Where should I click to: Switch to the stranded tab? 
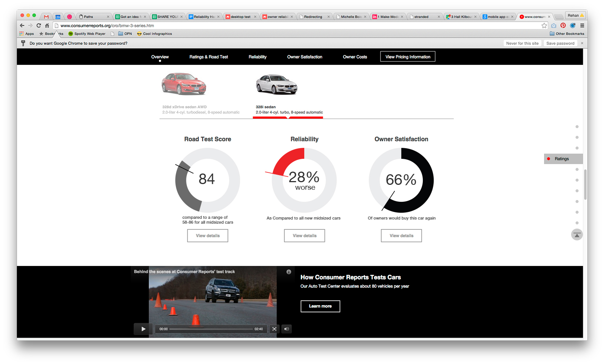[425, 17]
